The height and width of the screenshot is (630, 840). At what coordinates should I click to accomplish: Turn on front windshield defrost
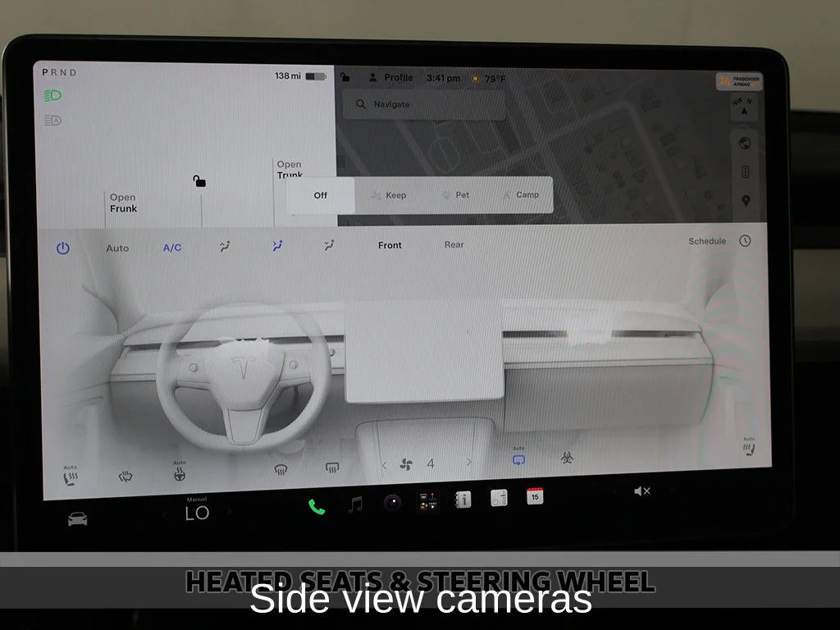click(281, 469)
